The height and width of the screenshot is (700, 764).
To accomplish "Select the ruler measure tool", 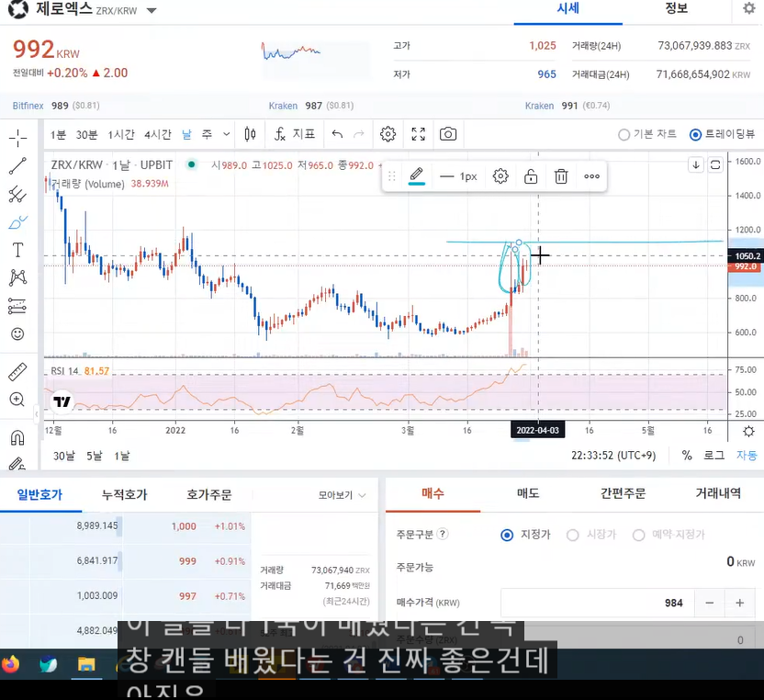I will 17,372.
